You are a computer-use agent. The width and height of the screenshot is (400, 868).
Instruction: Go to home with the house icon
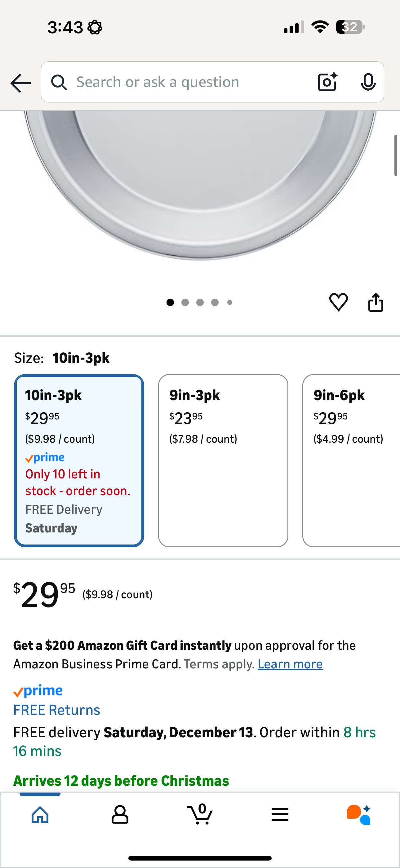click(x=40, y=814)
